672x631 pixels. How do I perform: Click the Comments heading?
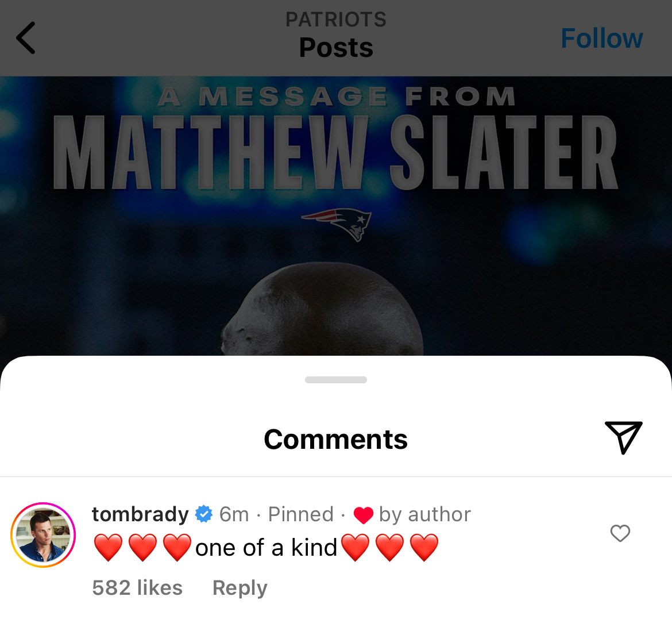335,440
